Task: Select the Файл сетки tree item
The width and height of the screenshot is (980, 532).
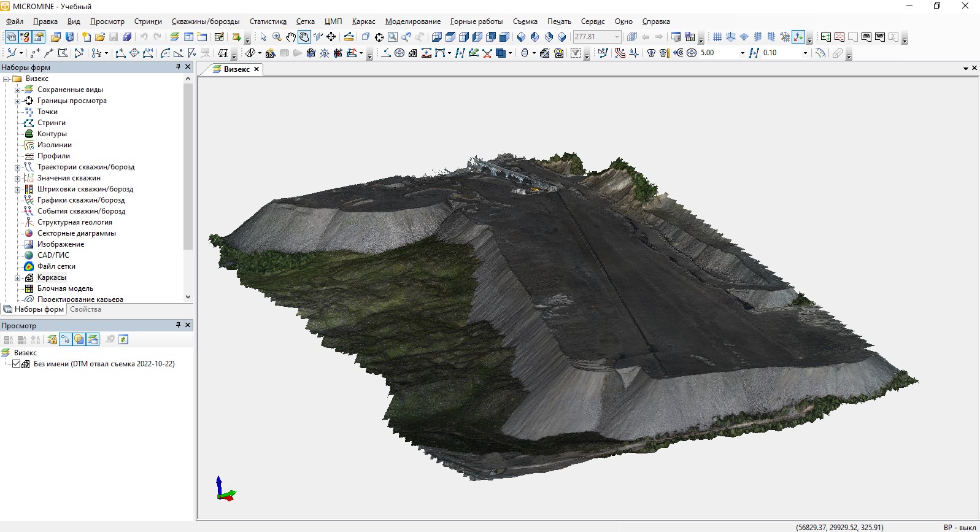Action: pos(56,266)
